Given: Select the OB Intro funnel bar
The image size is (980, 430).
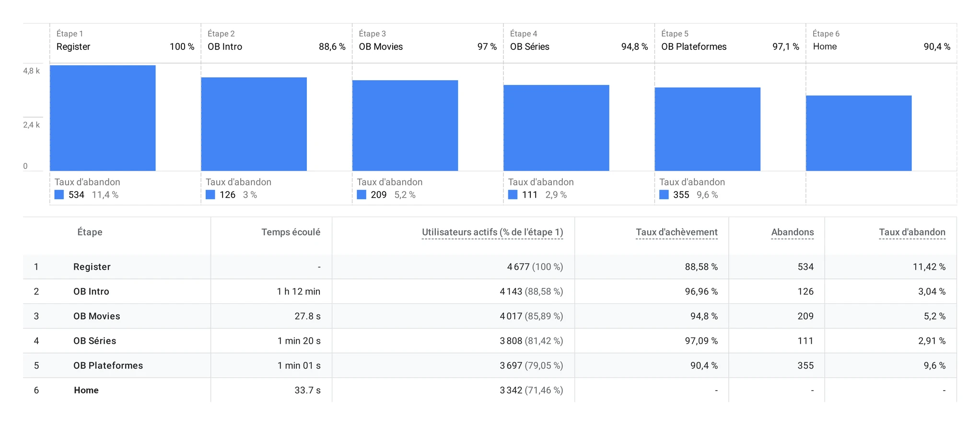Looking at the screenshot, I should [254, 124].
